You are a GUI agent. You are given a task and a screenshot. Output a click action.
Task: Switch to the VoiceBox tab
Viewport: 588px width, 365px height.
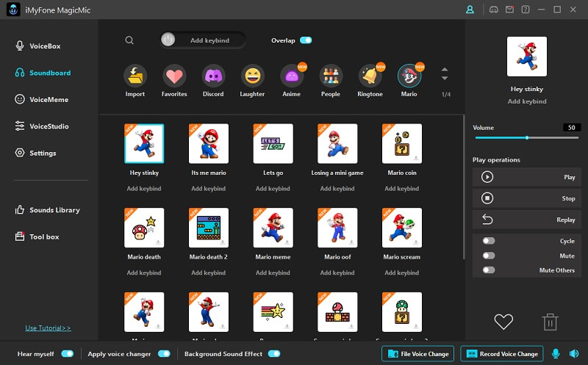pyautogui.click(x=44, y=46)
